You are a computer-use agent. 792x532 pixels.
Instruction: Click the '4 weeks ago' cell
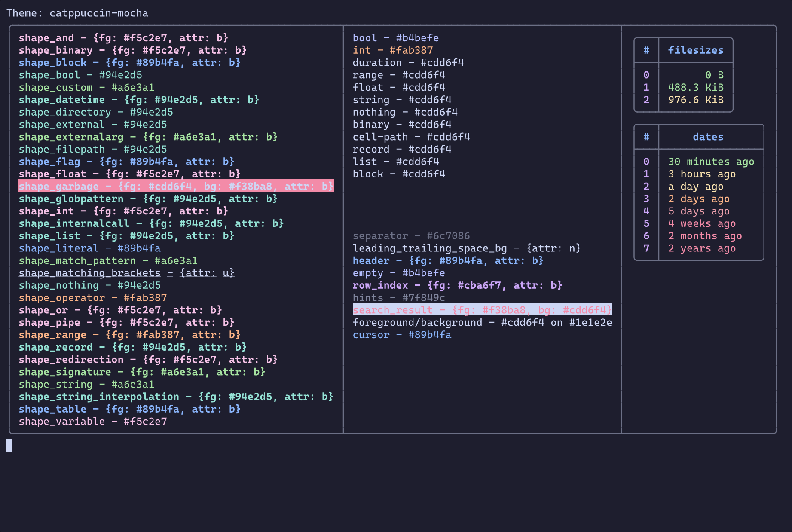coord(702,223)
